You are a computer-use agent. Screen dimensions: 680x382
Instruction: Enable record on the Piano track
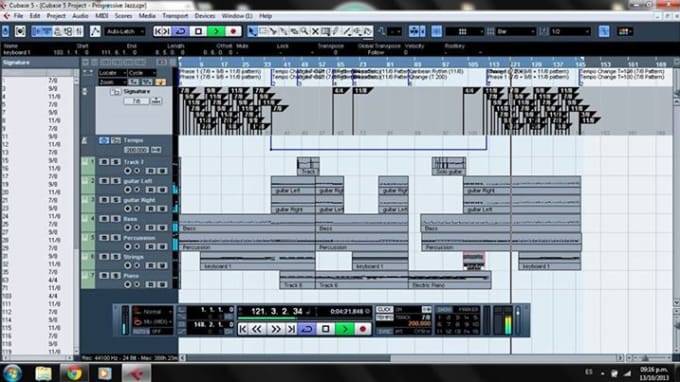[128, 284]
